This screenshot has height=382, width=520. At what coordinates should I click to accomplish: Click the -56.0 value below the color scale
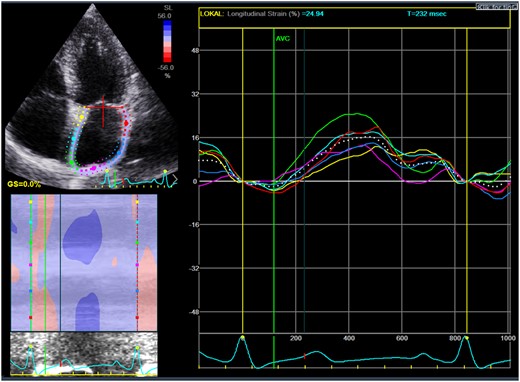point(167,67)
